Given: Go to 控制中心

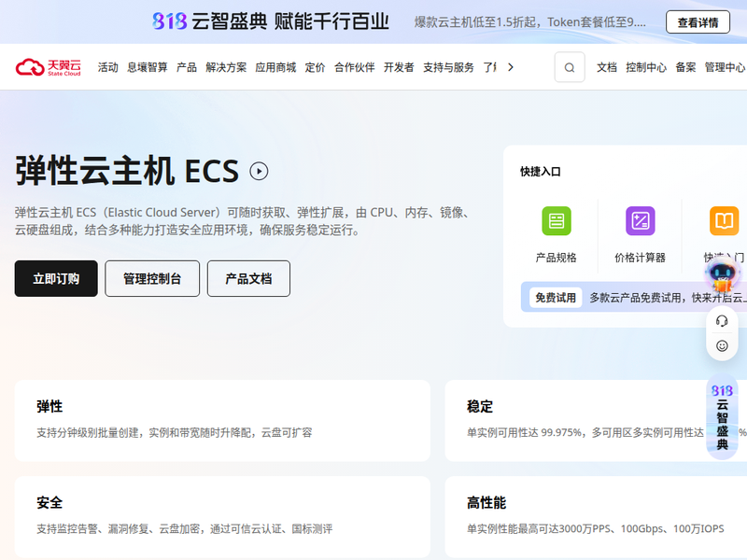Looking at the screenshot, I should point(646,67).
